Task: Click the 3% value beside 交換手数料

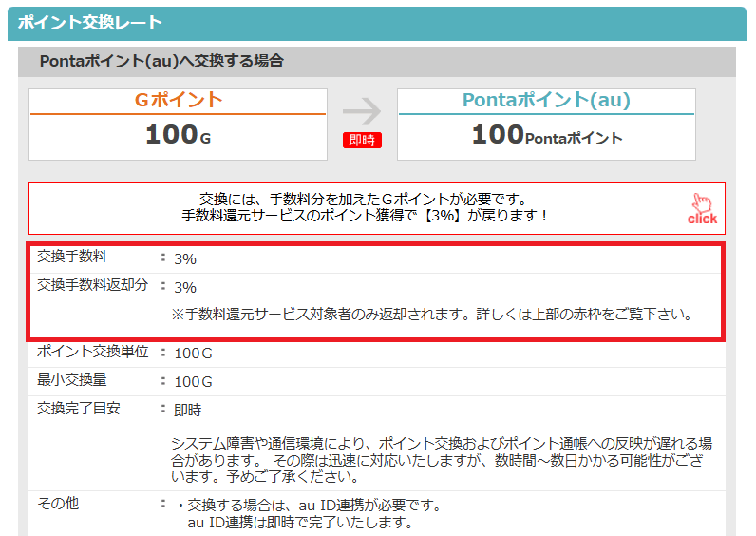Action: (x=185, y=258)
